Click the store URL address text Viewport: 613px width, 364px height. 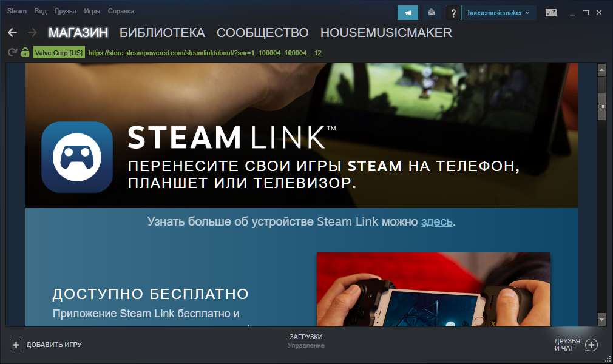205,53
